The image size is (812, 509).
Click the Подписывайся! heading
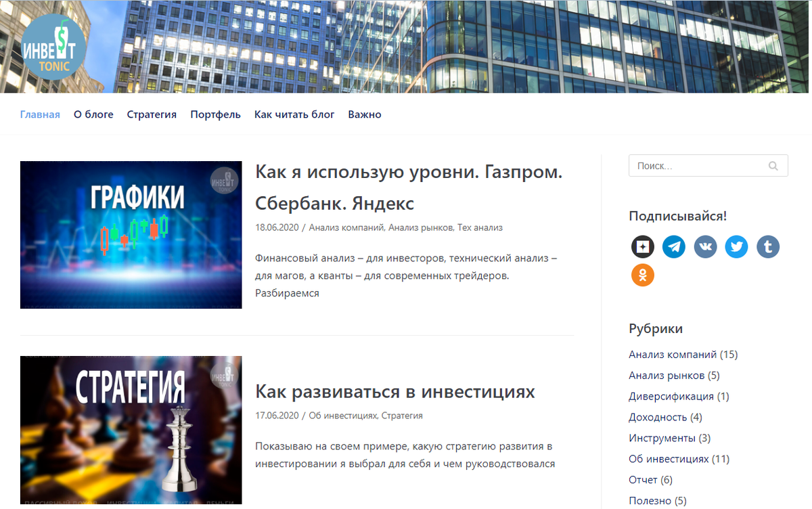click(x=678, y=216)
